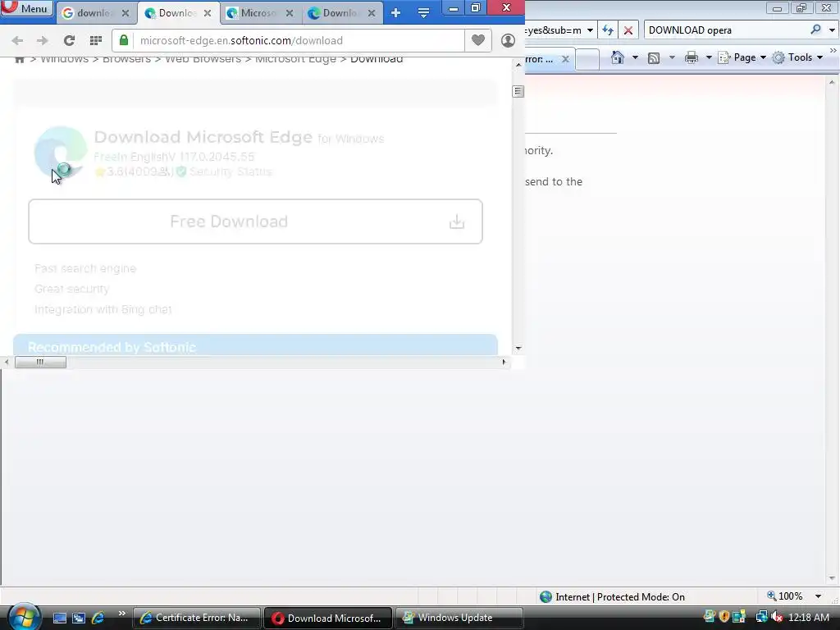The width and height of the screenshot is (840, 630).
Task: Reload the Softonic page
Action: pyautogui.click(x=69, y=41)
